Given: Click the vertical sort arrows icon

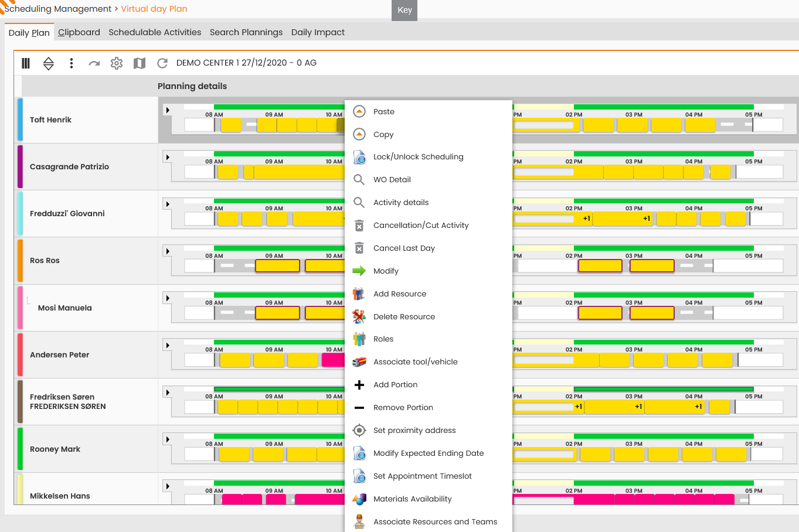Looking at the screenshot, I should pyautogui.click(x=49, y=63).
